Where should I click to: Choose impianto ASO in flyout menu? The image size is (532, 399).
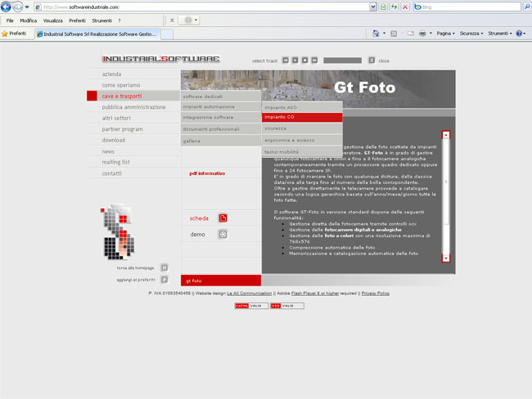pos(302,107)
